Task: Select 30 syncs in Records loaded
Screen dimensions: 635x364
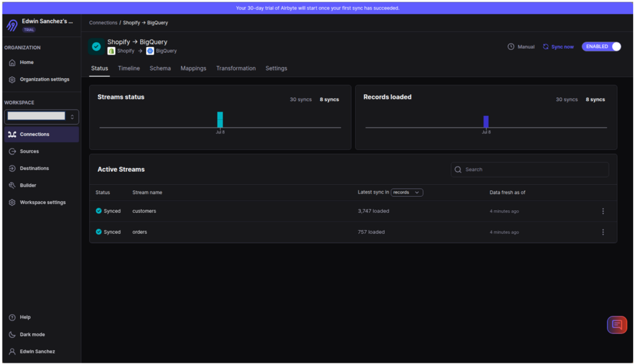Action: tap(567, 100)
